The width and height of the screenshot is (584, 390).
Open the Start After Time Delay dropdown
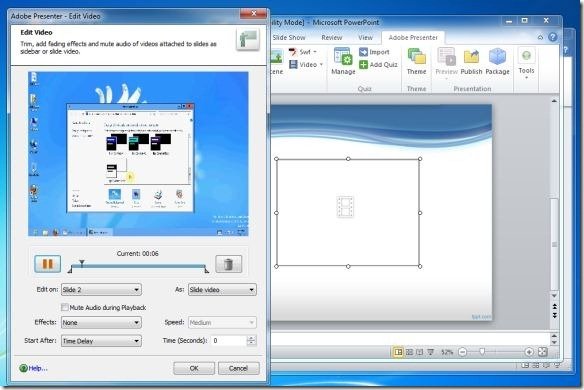(101, 341)
